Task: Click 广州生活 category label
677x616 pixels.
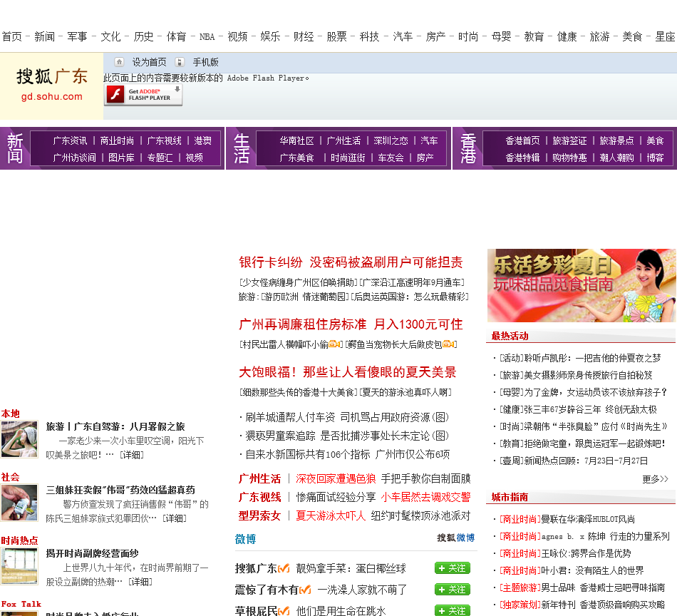Action: pyautogui.click(x=259, y=478)
